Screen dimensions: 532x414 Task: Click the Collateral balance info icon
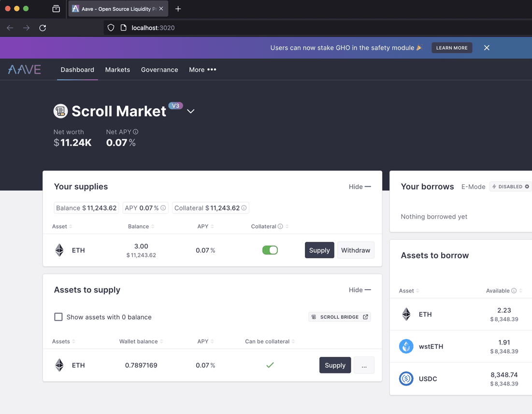pos(244,208)
